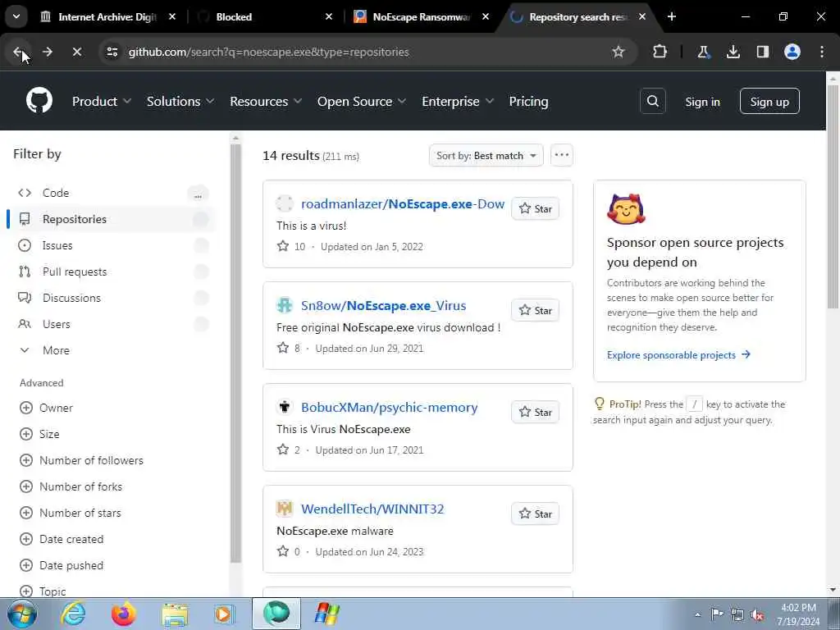Open roadmanlazer/NoEscape.exe-Dow repository
The image size is (840, 630).
click(x=402, y=204)
